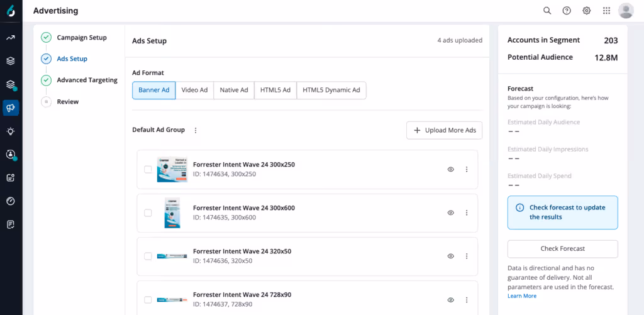Open the 300x600 ad thumbnail
Viewport: 644px width, 315px height.
[172, 213]
